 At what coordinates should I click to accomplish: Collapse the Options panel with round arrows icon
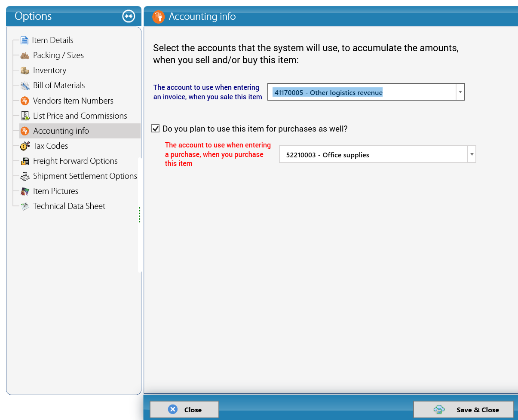pos(129,16)
